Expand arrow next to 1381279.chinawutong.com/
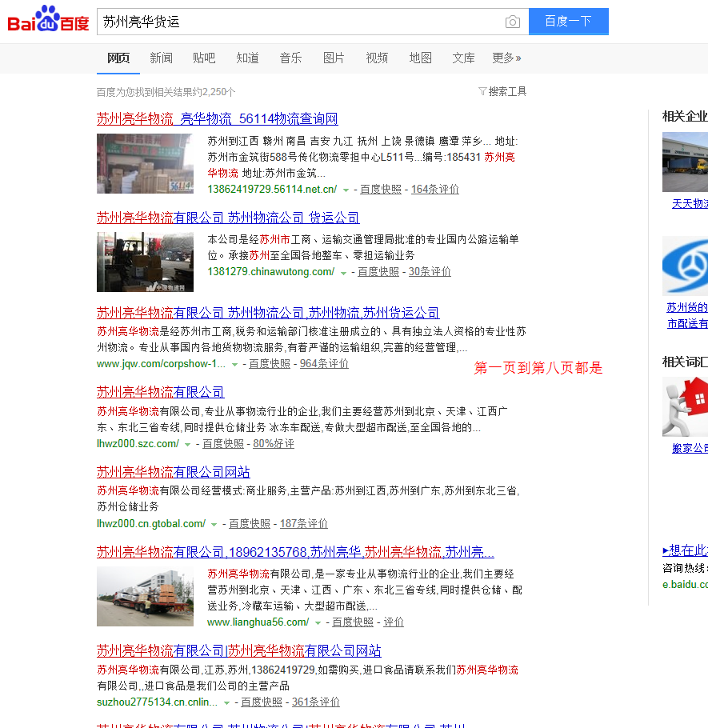 (x=343, y=273)
